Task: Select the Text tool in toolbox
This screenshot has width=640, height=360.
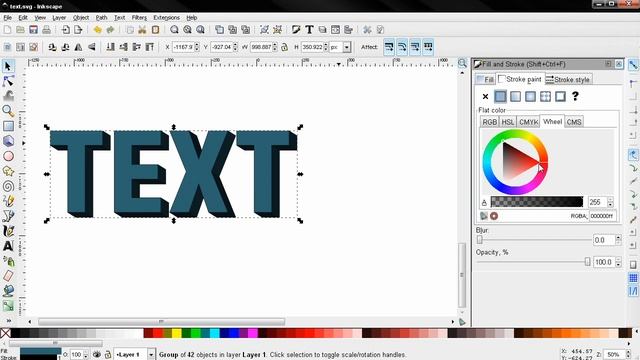Action: pos(8,246)
